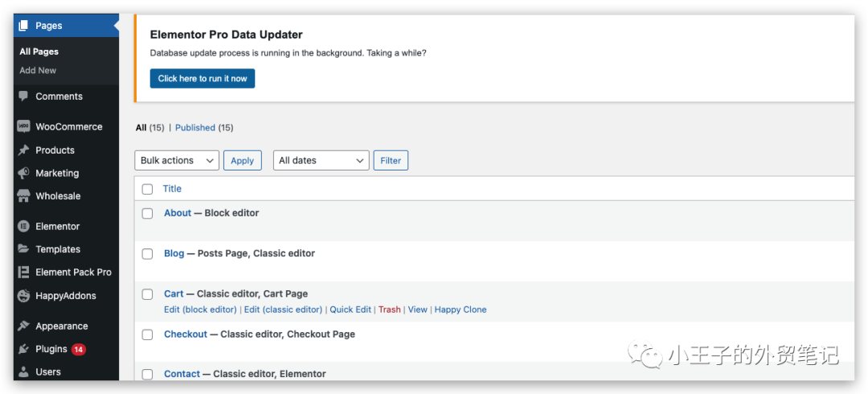Open the Wholesale menu item
Screen dimensions: 868x394
(58, 196)
